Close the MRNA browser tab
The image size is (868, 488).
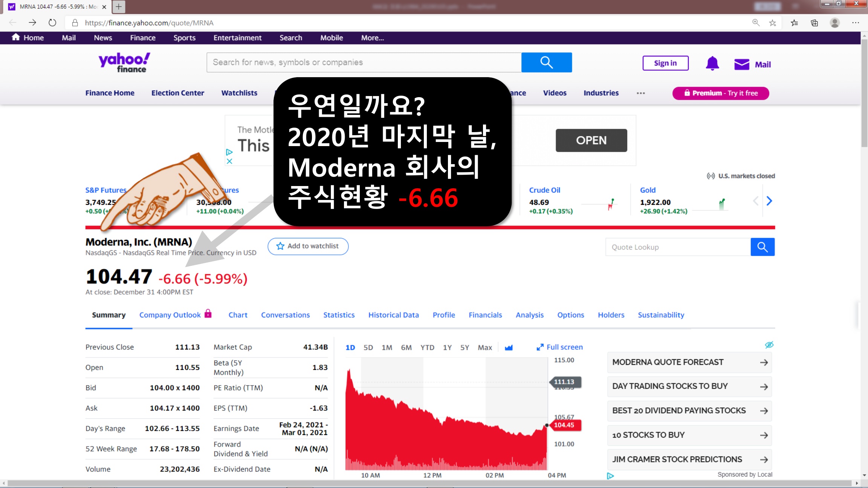pyautogui.click(x=104, y=7)
